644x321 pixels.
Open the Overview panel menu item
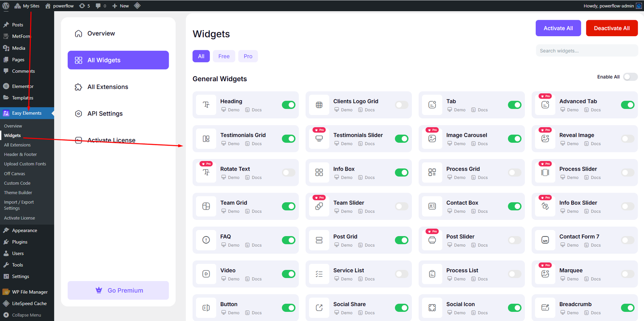pos(118,33)
